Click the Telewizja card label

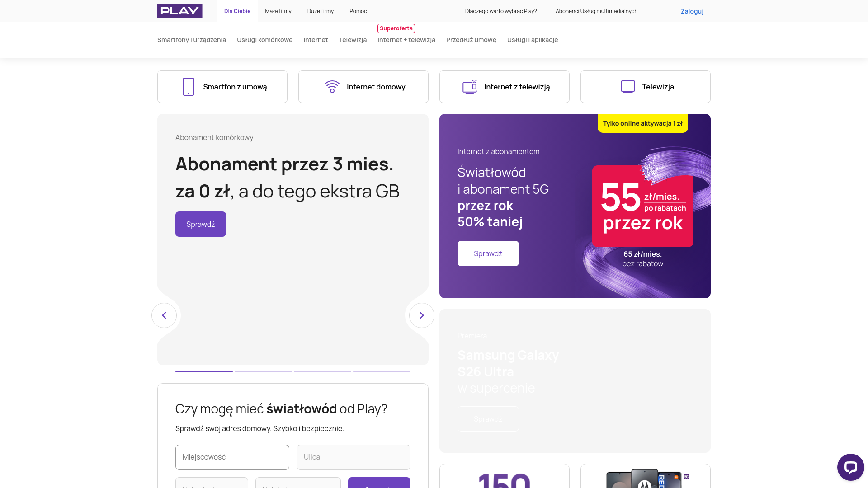(x=658, y=87)
